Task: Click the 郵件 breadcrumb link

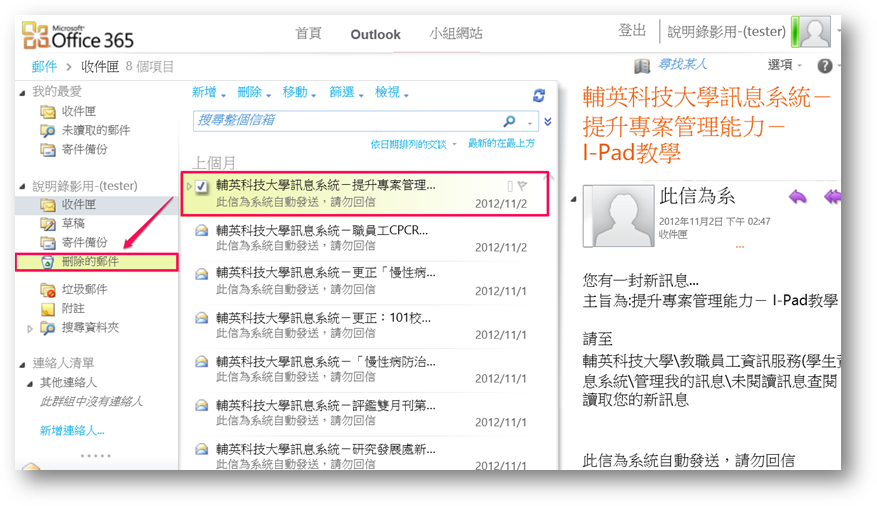Action: (x=44, y=67)
